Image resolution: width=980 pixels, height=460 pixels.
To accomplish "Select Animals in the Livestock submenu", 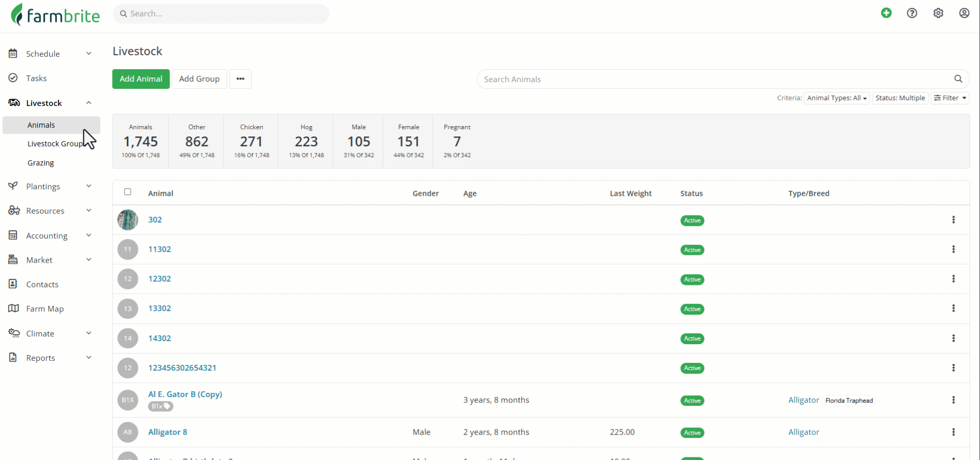I will [x=51, y=125].
